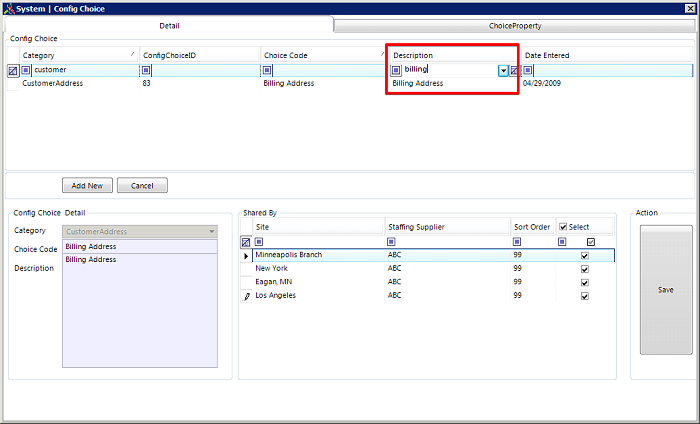Sort by the Category column header
700x424 pixels.
click(79, 55)
